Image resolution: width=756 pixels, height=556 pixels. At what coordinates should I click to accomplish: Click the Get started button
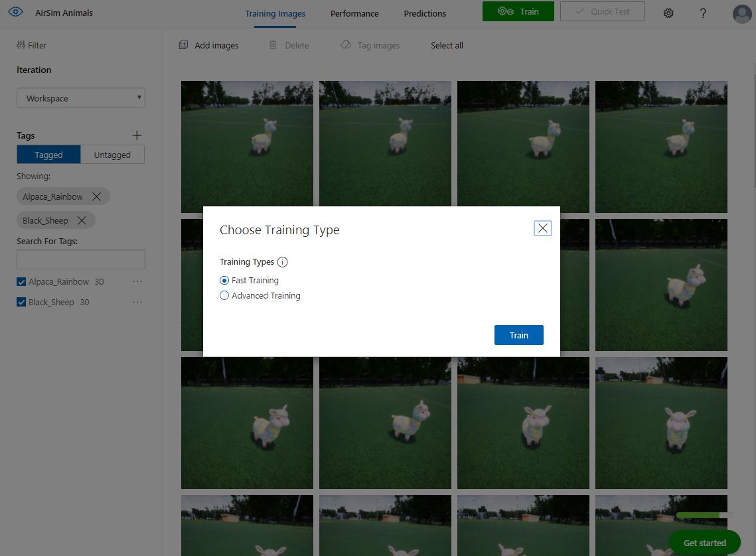[x=704, y=543]
